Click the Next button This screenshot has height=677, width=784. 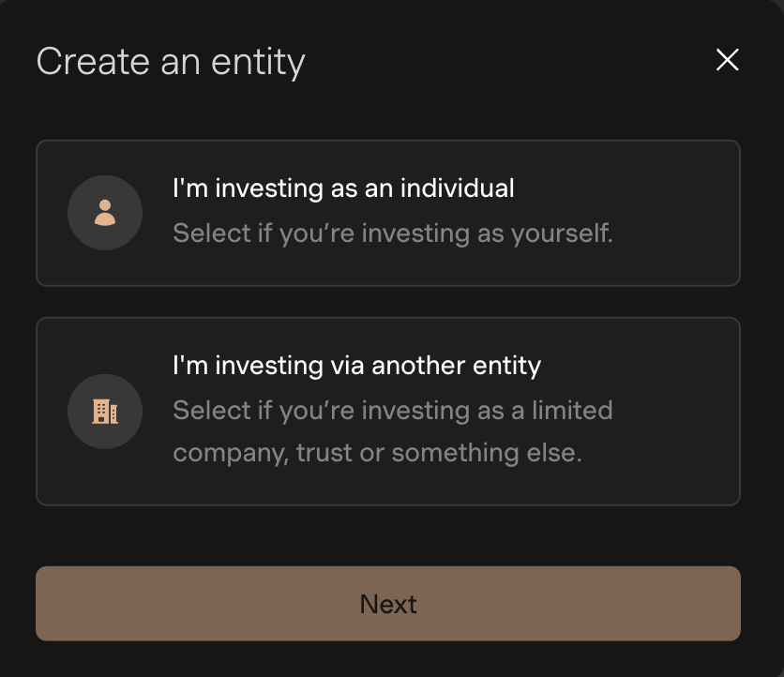[x=388, y=604]
